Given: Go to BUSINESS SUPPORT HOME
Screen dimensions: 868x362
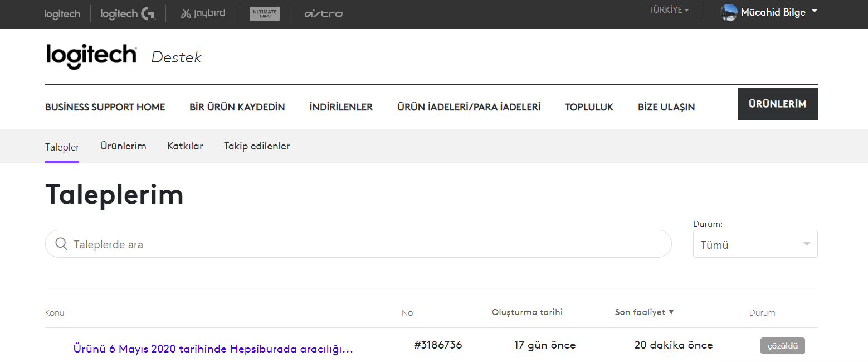Looking at the screenshot, I should 105,107.
